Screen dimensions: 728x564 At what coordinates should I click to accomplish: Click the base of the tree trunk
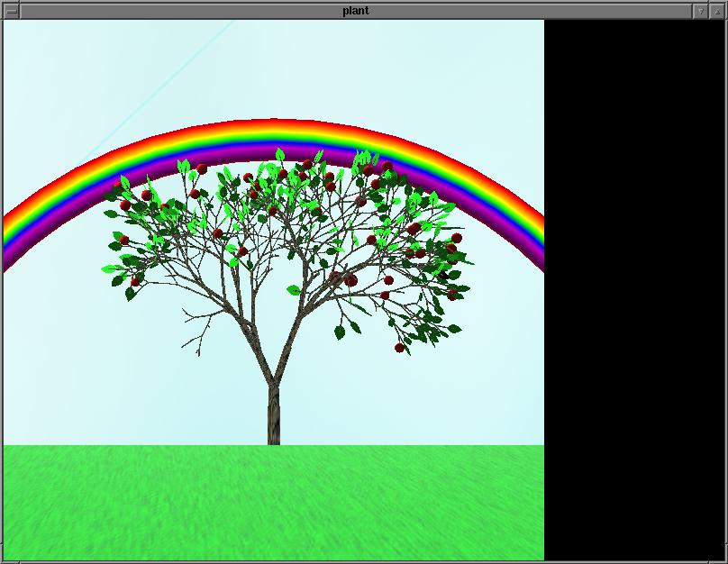click(274, 436)
